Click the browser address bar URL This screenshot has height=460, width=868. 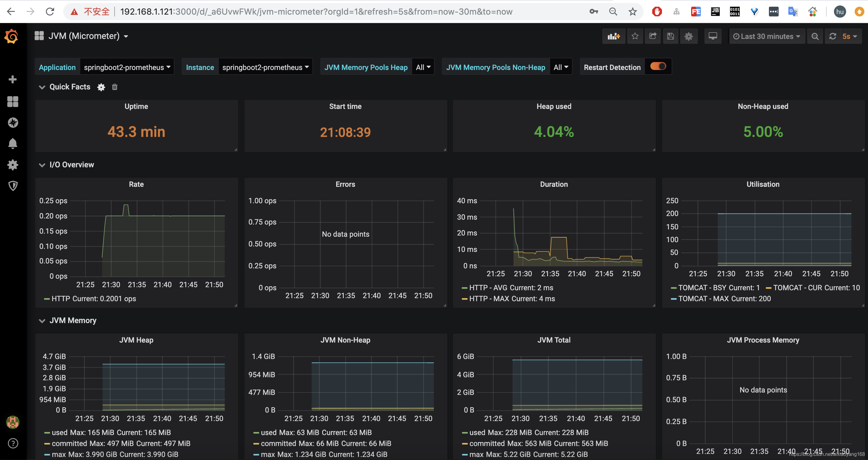[x=316, y=12]
